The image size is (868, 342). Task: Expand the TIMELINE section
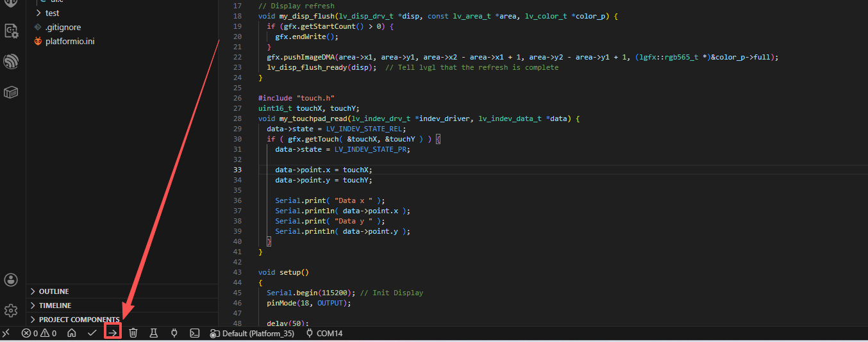click(54, 305)
